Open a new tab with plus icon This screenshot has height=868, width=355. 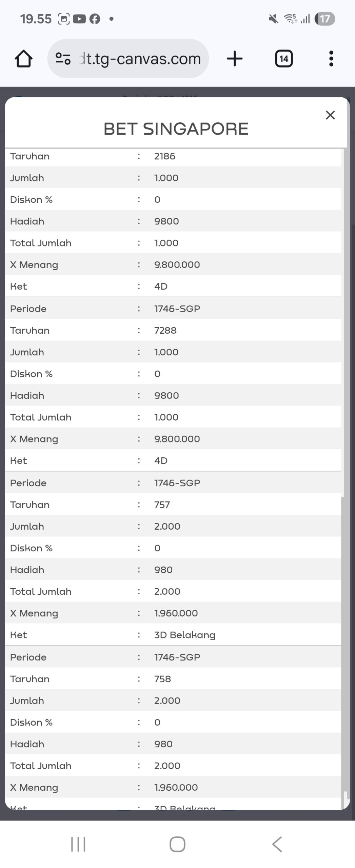click(234, 59)
